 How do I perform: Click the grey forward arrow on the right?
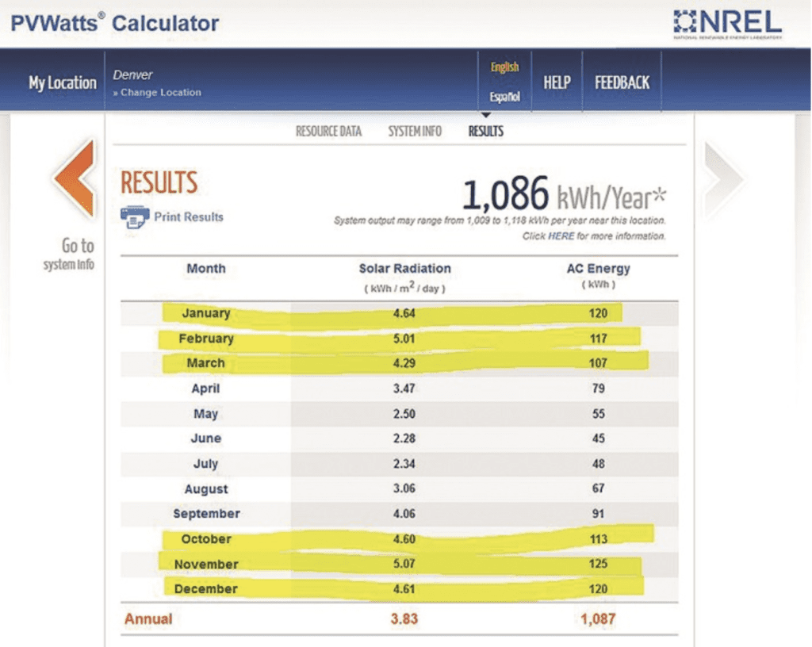(724, 179)
